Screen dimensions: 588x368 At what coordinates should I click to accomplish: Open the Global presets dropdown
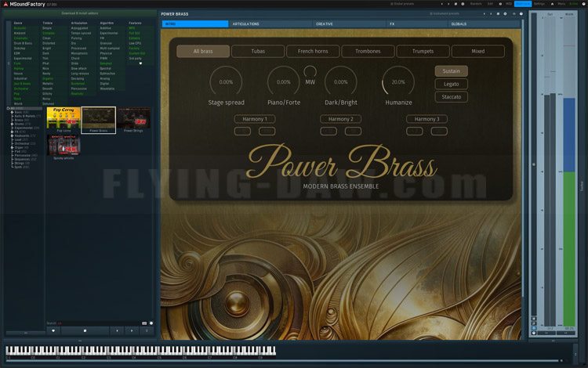(x=403, y=4)
